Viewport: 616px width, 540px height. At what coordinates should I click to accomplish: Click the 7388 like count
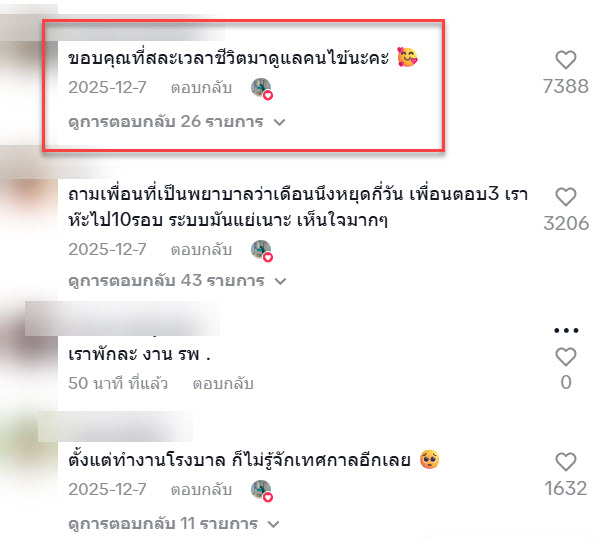click(x=565, y=87)
